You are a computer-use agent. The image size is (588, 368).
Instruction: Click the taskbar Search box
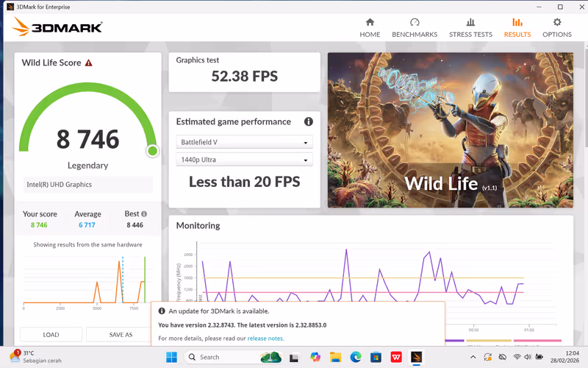click(x=220, y=357)
